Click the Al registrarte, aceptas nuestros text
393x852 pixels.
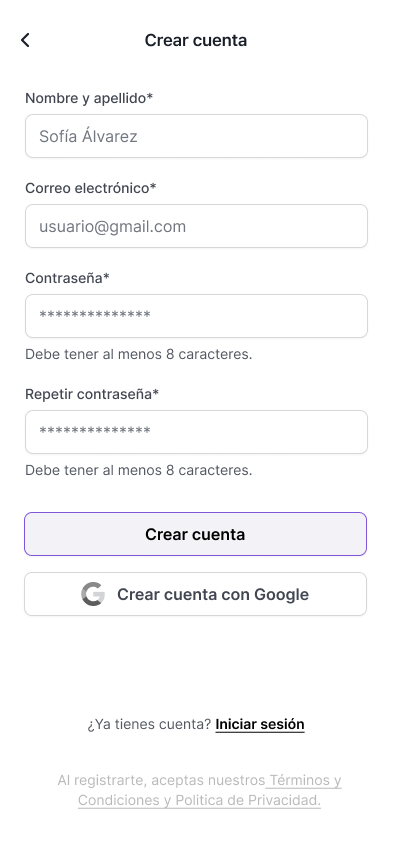(161, 780)
